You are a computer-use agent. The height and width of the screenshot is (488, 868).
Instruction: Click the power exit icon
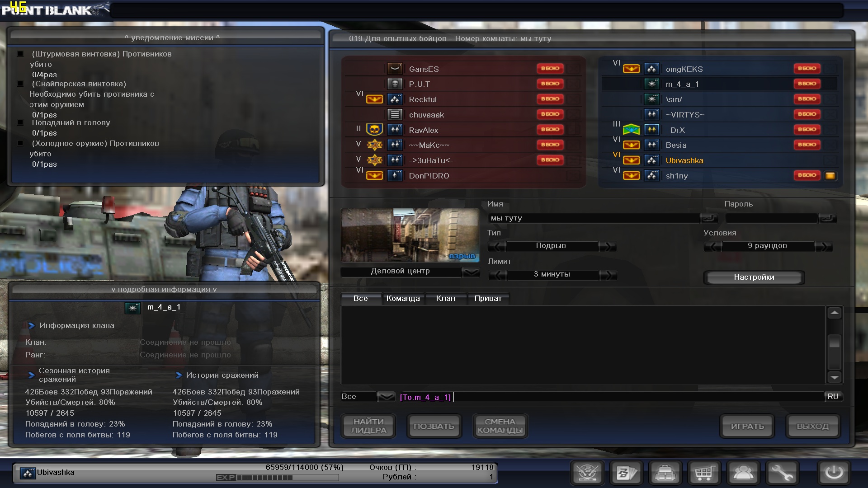(833, 473)
